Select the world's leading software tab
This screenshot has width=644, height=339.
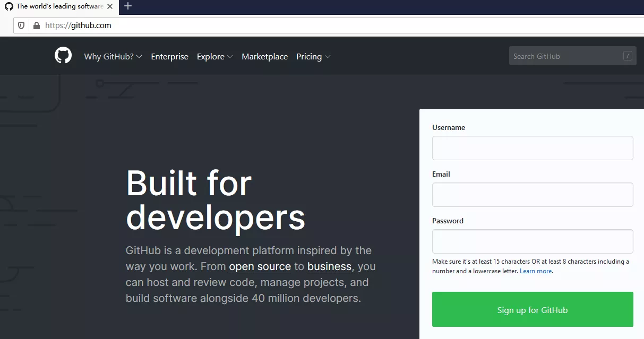coord(59,6)
